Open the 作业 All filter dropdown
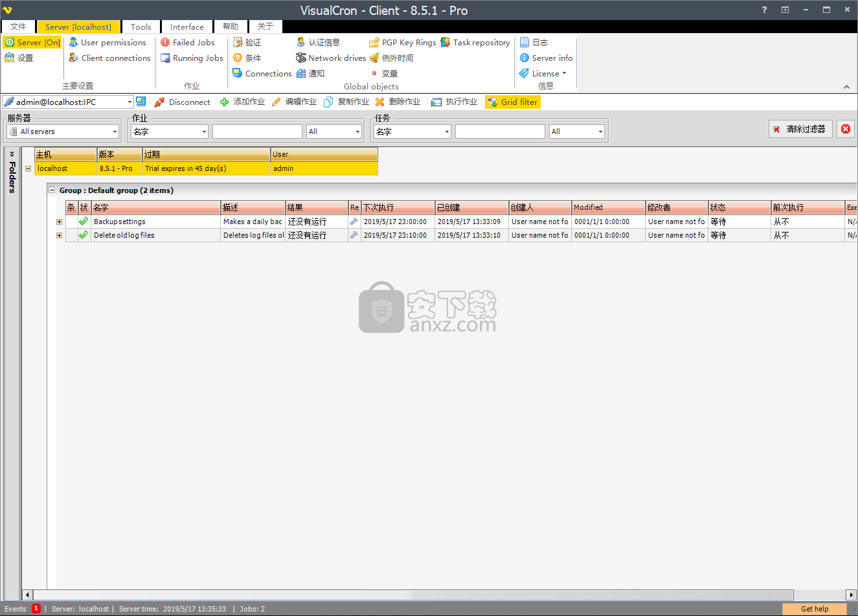Viewport: 858px width, 616px height. click(334, 131)
